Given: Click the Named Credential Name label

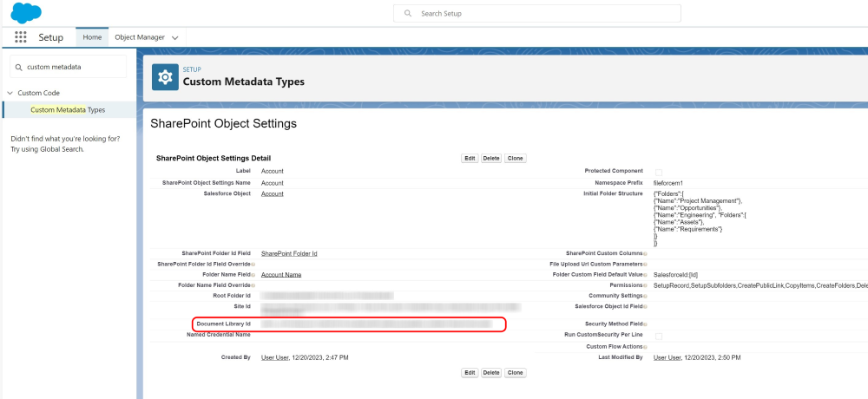Looking at the screenshot, I should [220, 335].
